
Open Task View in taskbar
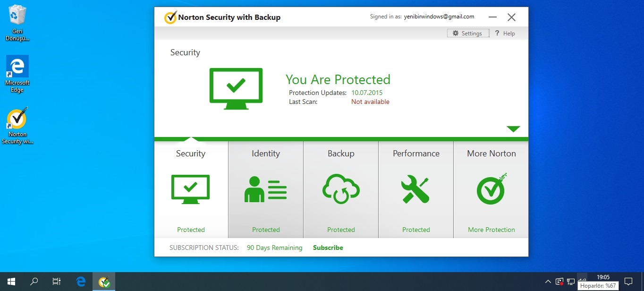pyautogui.click(x=57, y=282)
